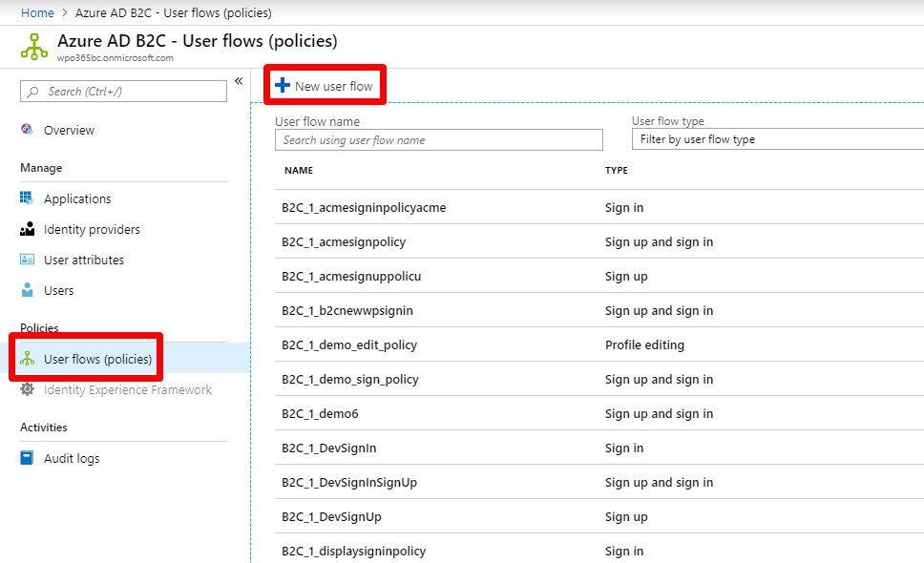Open B2C_1_demo_sign_policy user flow
The image size is (924, 563).
coord(350,379)
